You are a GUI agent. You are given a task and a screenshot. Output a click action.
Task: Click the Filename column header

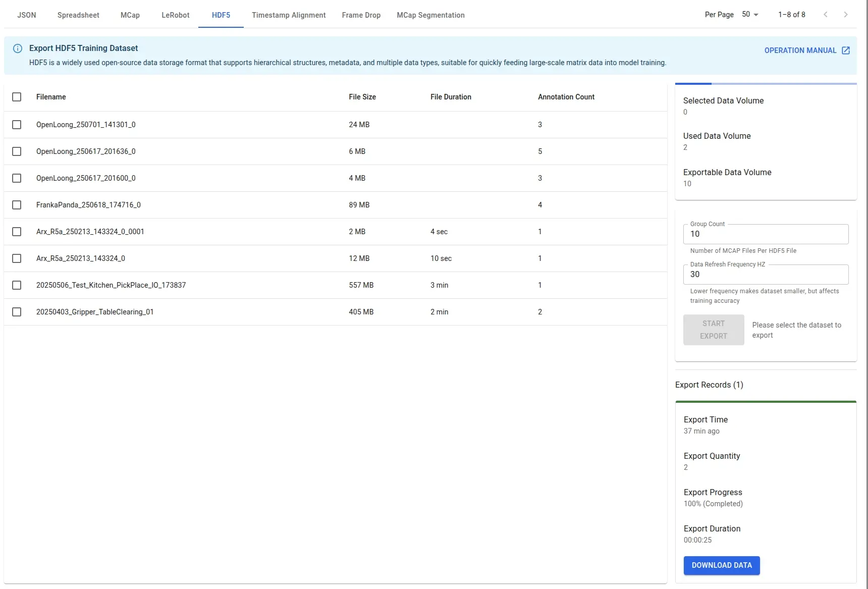[51, 97]
